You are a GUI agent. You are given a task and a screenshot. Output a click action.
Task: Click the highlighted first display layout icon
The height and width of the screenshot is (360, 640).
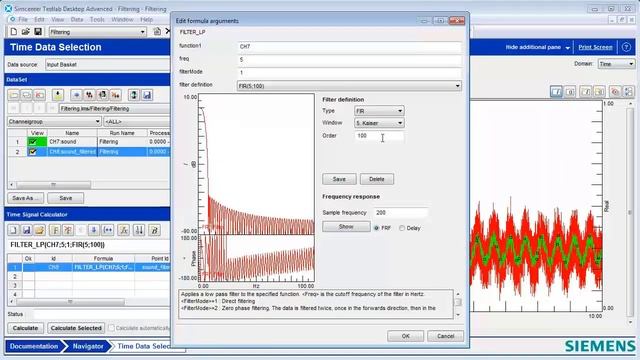[556, 92]
